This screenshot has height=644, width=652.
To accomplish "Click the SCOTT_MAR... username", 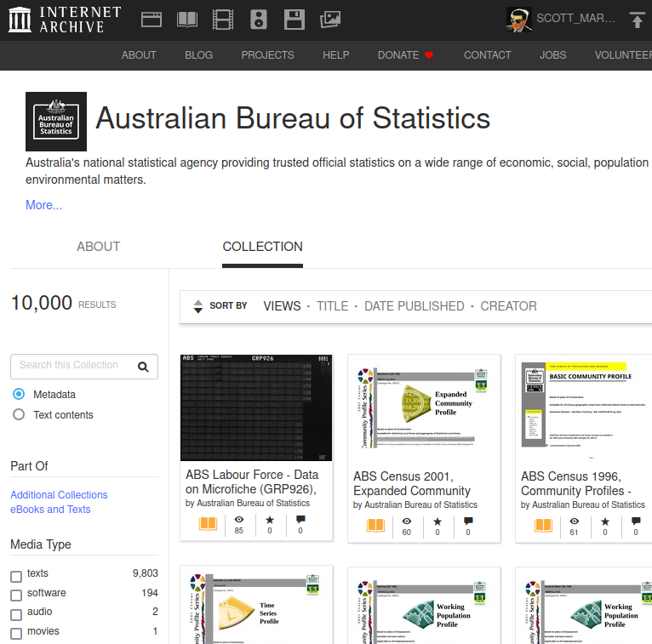I will point(575,18).
